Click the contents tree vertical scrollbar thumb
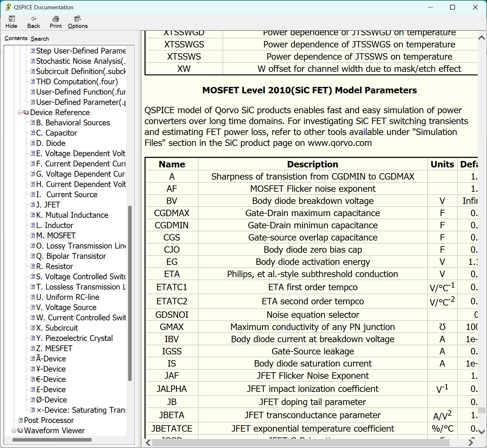 pyautogui.click(x=130, y=293)
